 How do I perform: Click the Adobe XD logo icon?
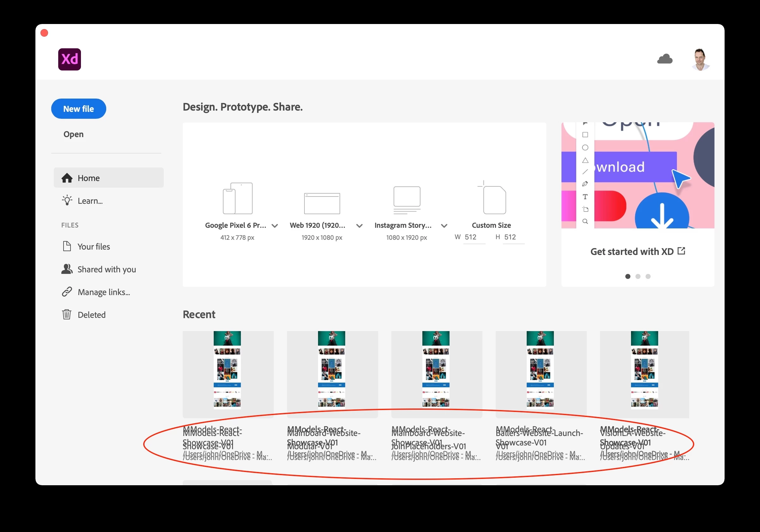pyautogui.click(x=70, y=59)
